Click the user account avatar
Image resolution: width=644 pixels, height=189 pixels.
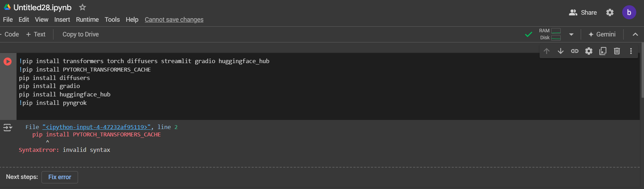point(629,13)
